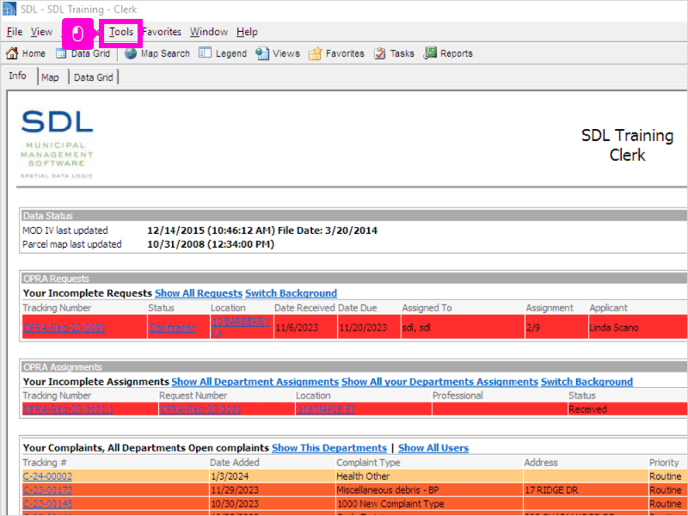
Task: Select the Health Other complaint type cell
Action: pos(430,476)
